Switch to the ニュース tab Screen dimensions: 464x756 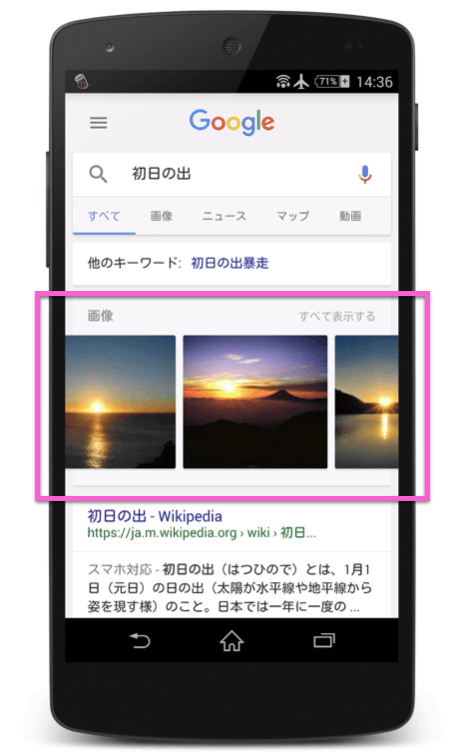(224, 216)
